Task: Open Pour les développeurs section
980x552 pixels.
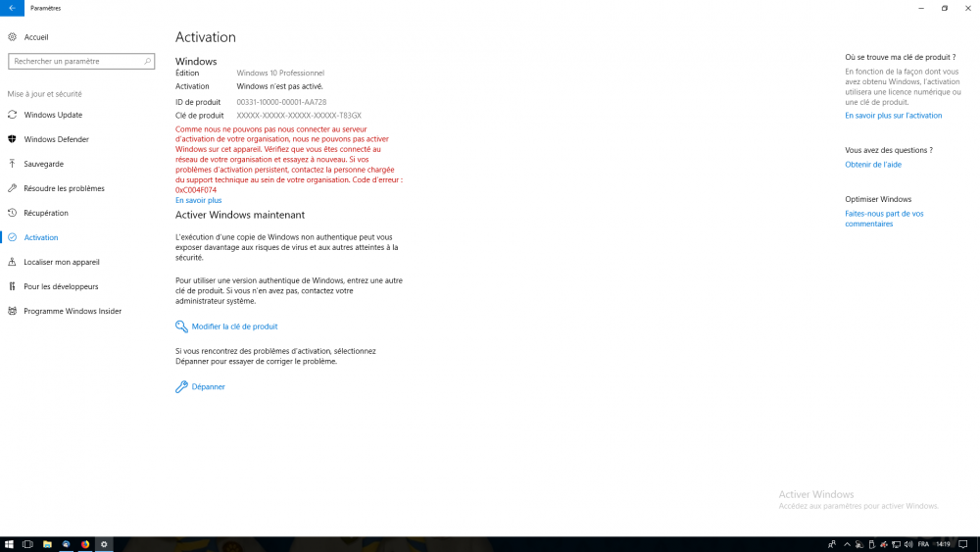Action: (61, 286)
